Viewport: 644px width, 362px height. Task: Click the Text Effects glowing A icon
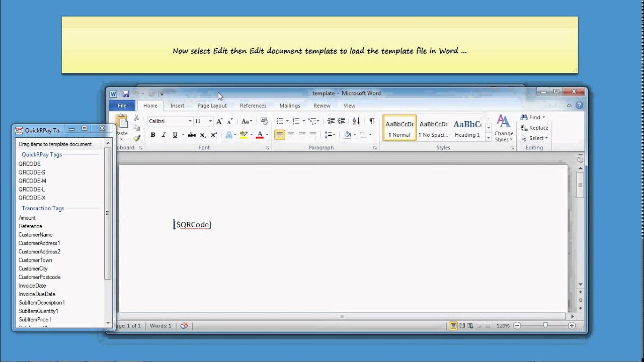pyautogui.click(x=228, y=135)
